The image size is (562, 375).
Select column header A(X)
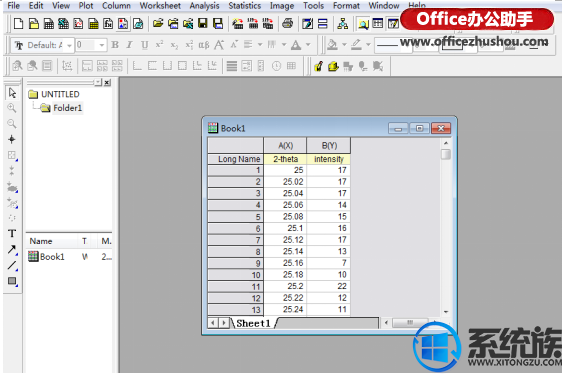285,146
